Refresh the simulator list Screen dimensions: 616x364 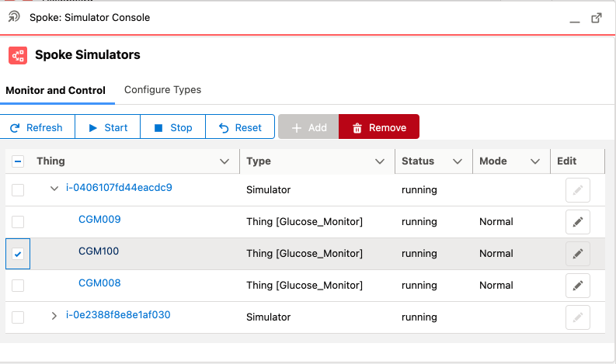tap(37, 127)
